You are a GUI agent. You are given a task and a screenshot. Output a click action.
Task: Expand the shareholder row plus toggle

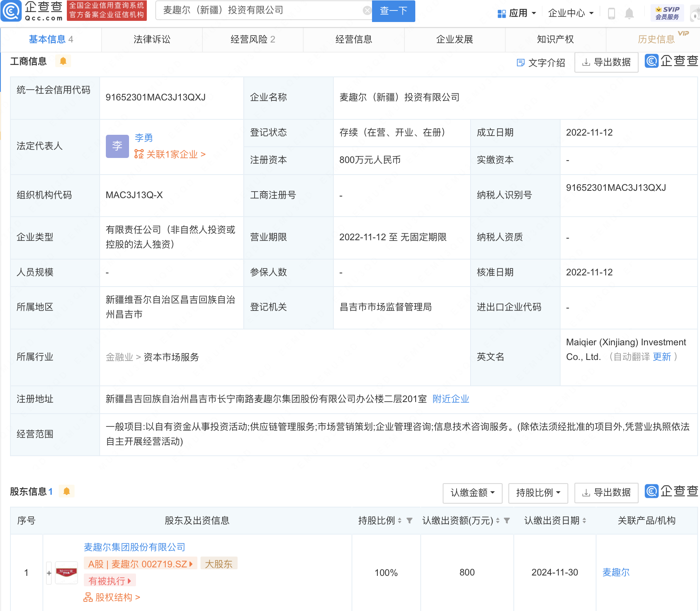tap(49, 573)
